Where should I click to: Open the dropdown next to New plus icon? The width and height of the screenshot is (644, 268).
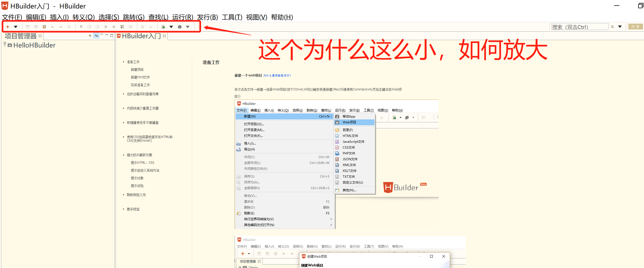tap(16, 27)
